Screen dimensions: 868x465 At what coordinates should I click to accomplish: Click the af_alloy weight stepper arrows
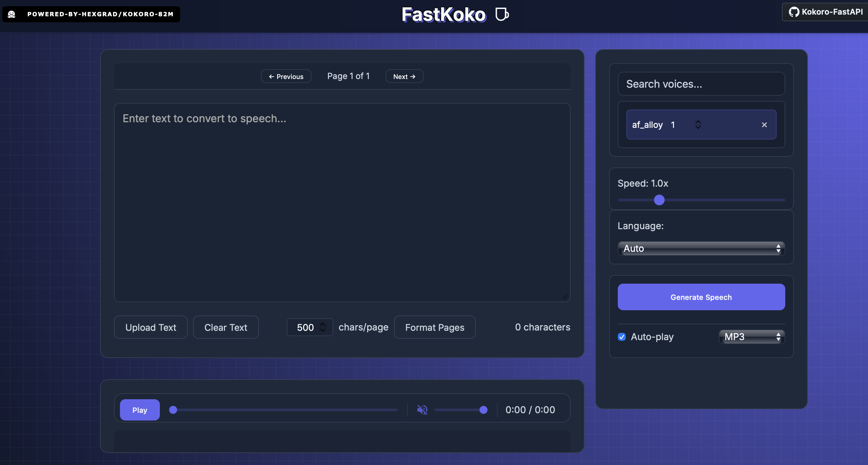698,125
